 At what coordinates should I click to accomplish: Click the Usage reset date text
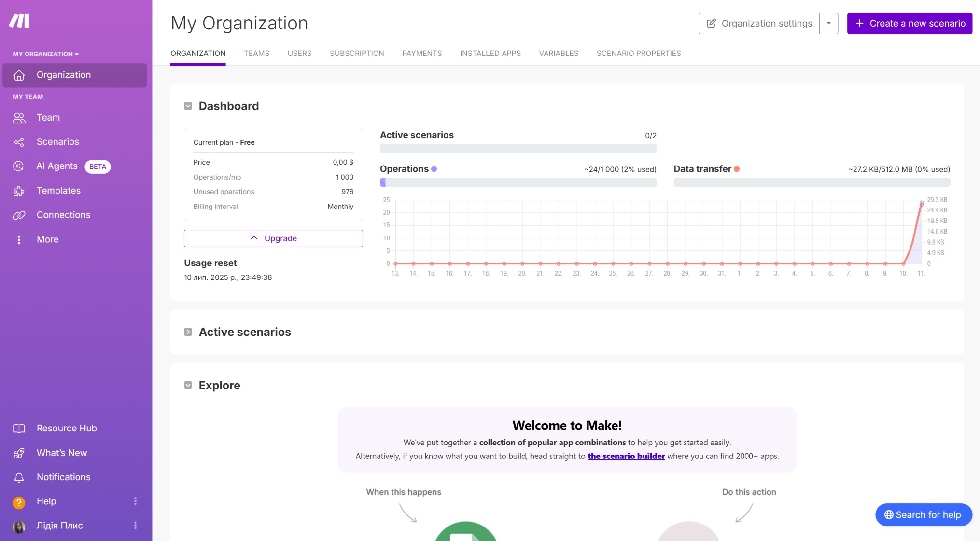(x=228, y=277)
